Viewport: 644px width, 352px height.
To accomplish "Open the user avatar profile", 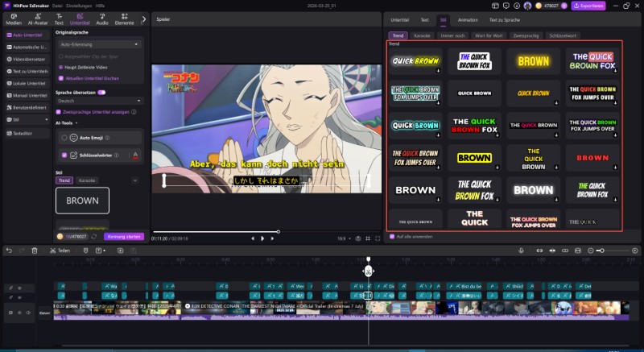I will tap(527, 6).
